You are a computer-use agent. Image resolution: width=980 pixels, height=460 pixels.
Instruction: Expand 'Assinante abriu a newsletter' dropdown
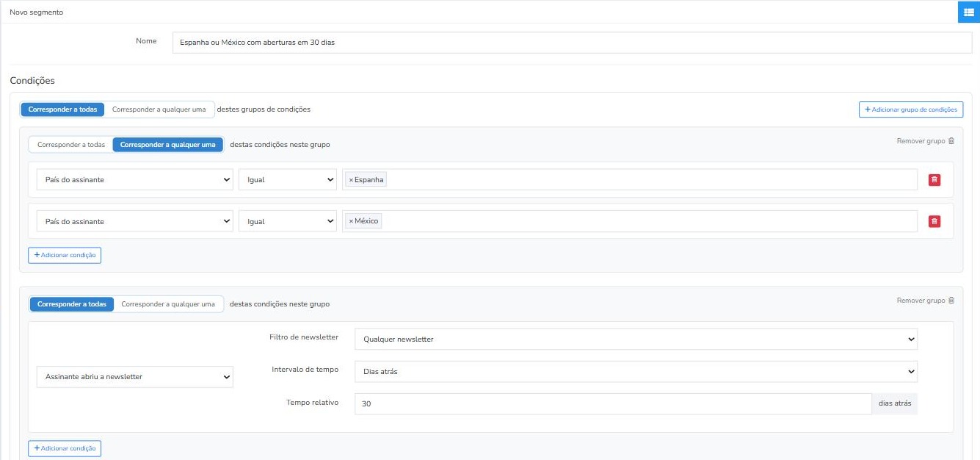pyautogui.click(x=135, y=377)
